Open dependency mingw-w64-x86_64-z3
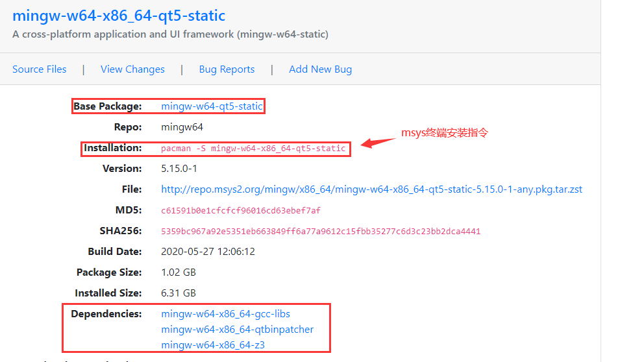644x362 pixels. pyautogui.click(x=213, y=345)
